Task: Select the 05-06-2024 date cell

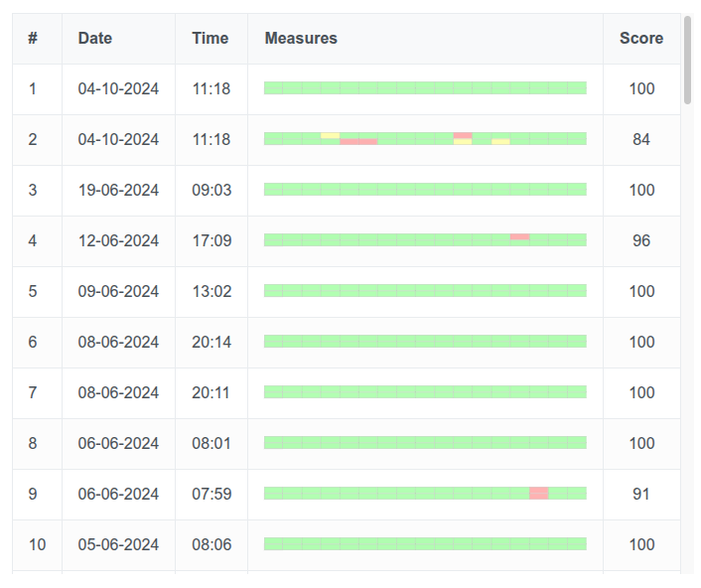Action: [118, 544]
